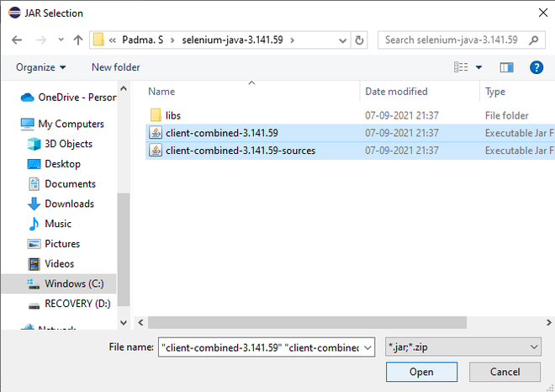Viewport: 555px width, 392px height.
Task: Click the Music note icon
Action: [x=34, y=224]
